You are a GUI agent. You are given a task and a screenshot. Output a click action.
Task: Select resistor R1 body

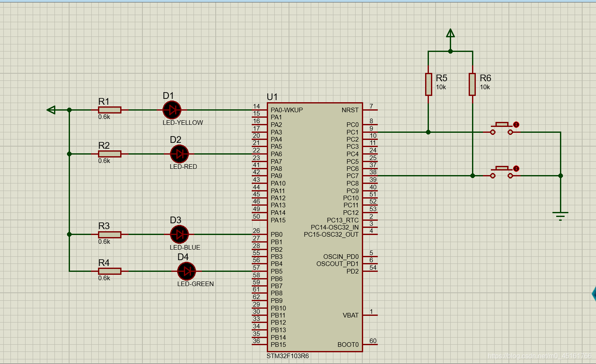pos(110,110)
